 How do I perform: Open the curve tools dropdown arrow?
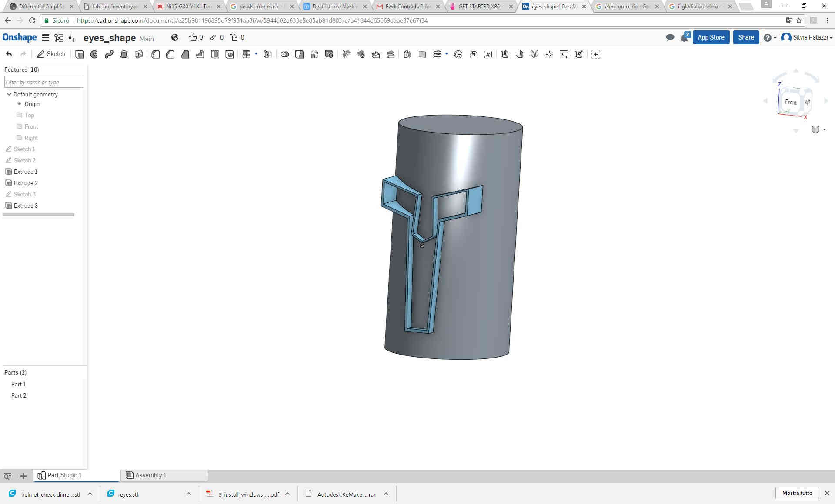pyautogui.click(x=447, y=54)
